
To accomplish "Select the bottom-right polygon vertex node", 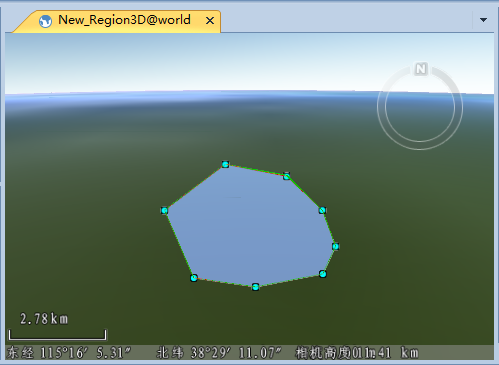I will (322, 274).
